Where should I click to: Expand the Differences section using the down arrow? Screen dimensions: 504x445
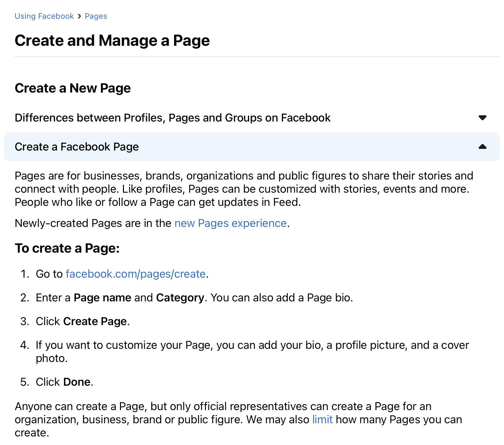482,118
